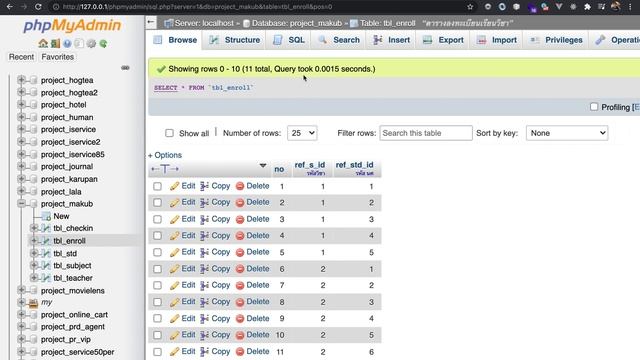Check the Show all checkbox
Image resolution: width=640 pixels, height=360 pixels.
[x=169, y=133]
